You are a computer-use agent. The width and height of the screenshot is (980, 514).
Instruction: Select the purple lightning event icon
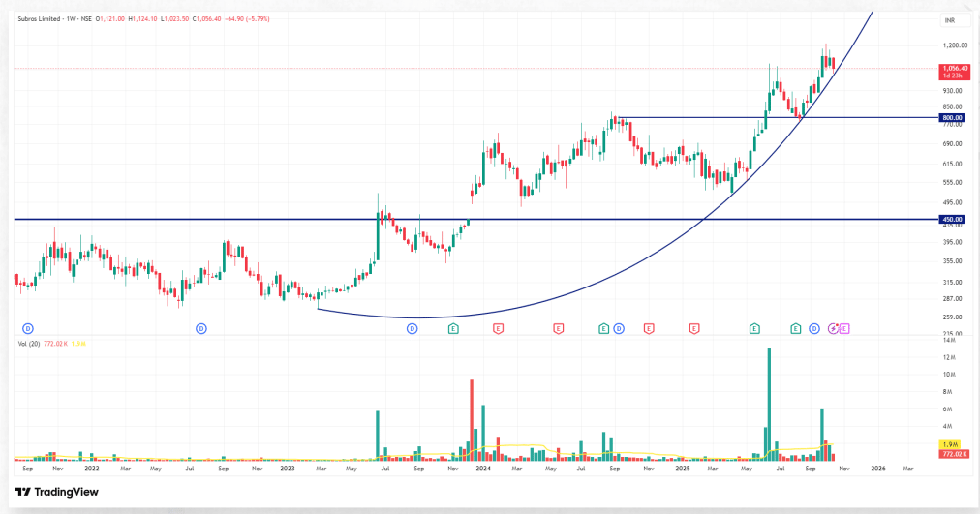pos(833,329)
